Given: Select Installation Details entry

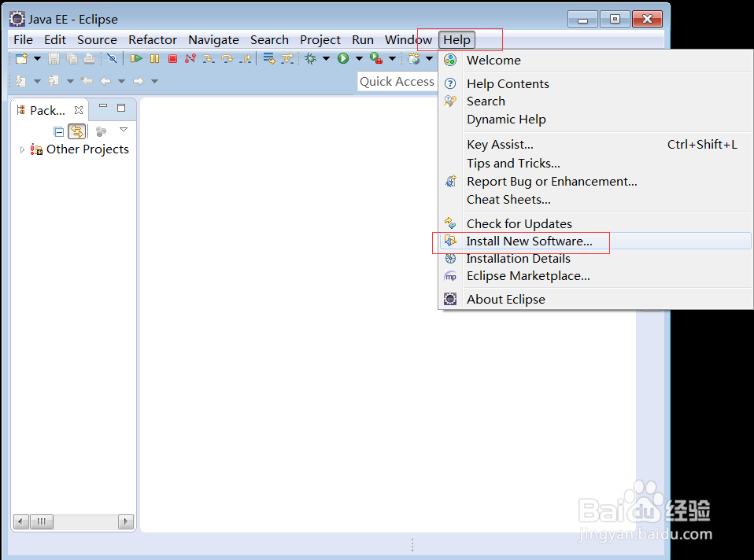Looking at the screenshot, I should 597,259.
